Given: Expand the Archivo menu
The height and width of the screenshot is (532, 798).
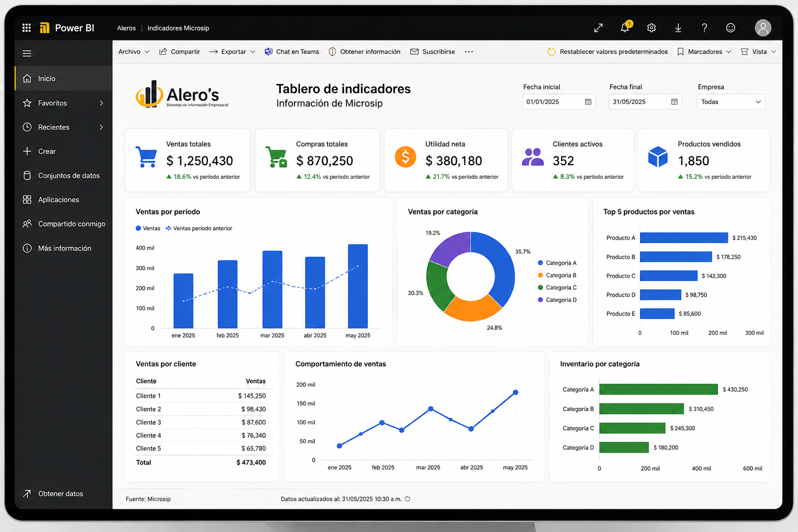Looking at the screenshot, I should 134,52.
